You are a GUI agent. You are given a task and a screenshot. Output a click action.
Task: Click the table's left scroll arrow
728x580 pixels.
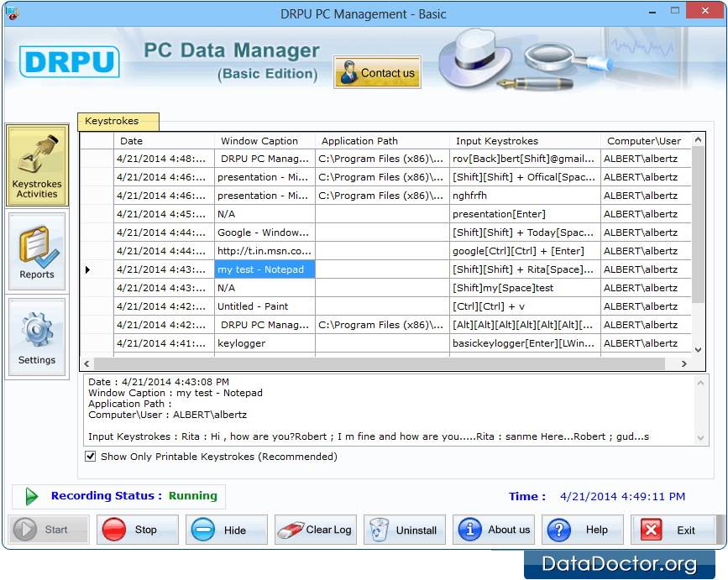coord(86,363)
